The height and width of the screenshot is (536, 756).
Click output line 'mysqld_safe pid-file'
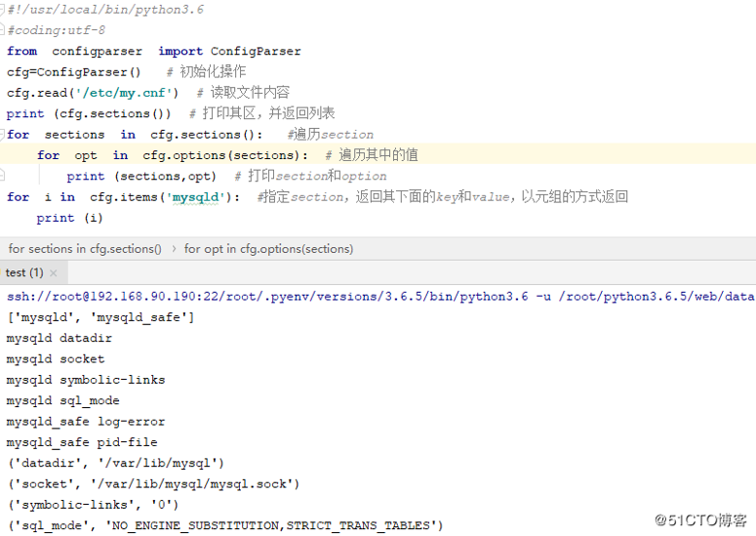coord(82,442)
